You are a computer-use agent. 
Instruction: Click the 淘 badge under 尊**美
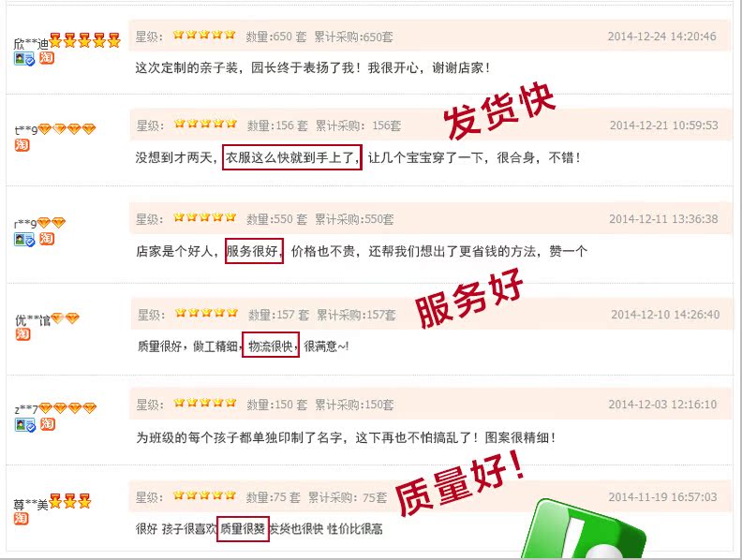pyautogui.click(x=21, y=519)
